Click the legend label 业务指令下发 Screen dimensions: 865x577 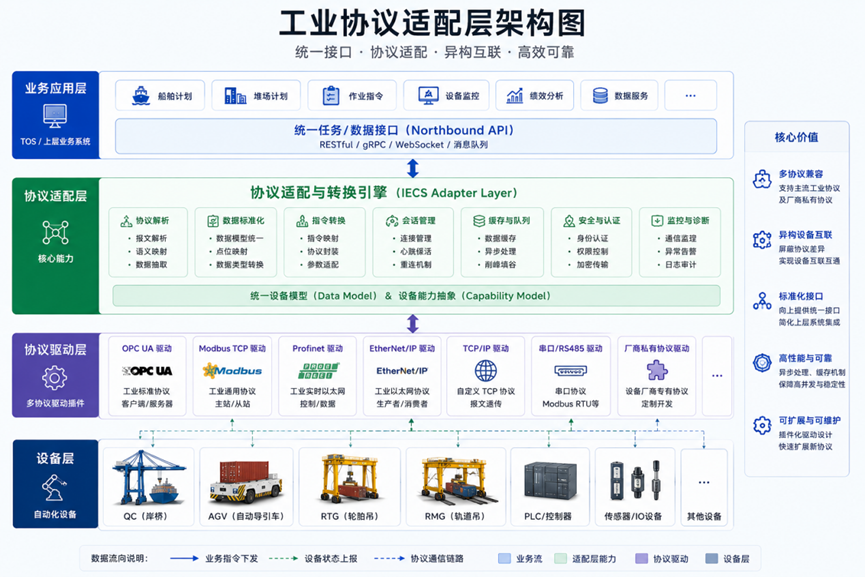pos(232,558)
